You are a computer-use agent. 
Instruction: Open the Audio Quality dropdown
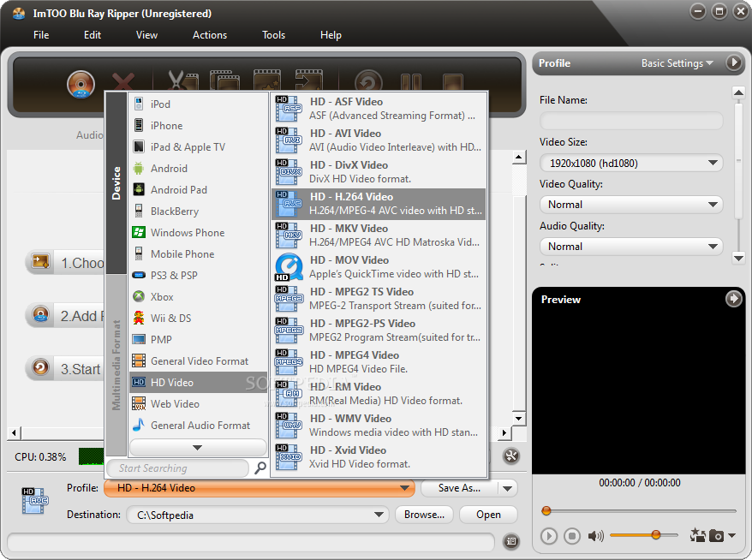(x=631, y=247)
